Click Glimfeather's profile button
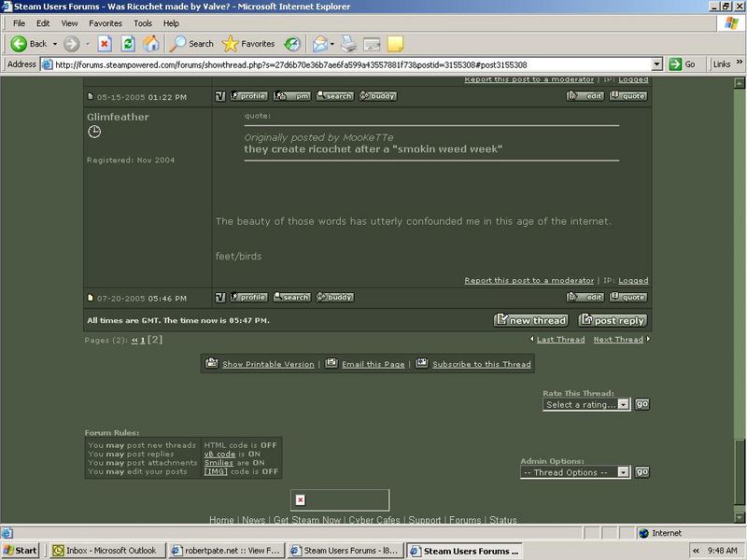Viewport: 747px width, 560px height. [x=248, y=297]
